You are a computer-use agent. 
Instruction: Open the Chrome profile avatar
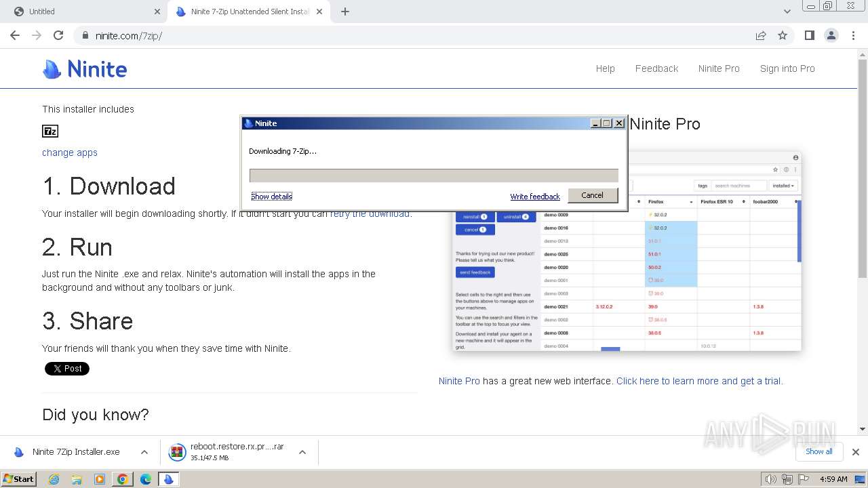click(831, 35)
